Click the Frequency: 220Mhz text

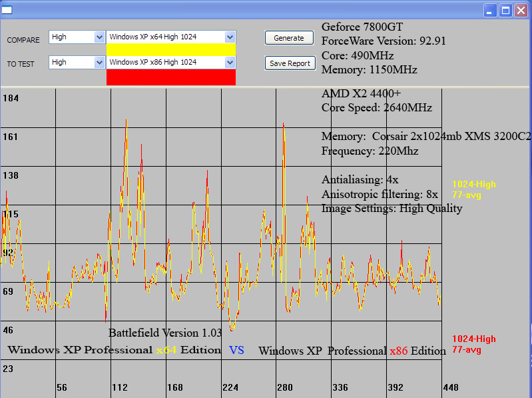pyautogui.click(x=370, y=151)
